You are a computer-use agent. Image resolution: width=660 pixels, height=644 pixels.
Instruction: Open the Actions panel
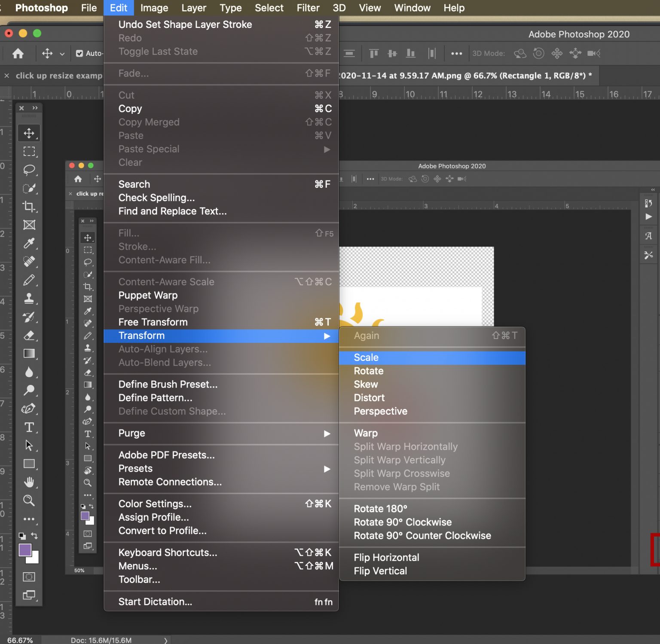point(649,217)
